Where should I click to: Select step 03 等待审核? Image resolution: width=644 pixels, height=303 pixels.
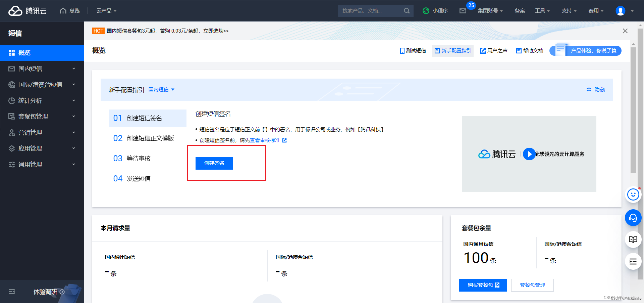pos(148,159)
